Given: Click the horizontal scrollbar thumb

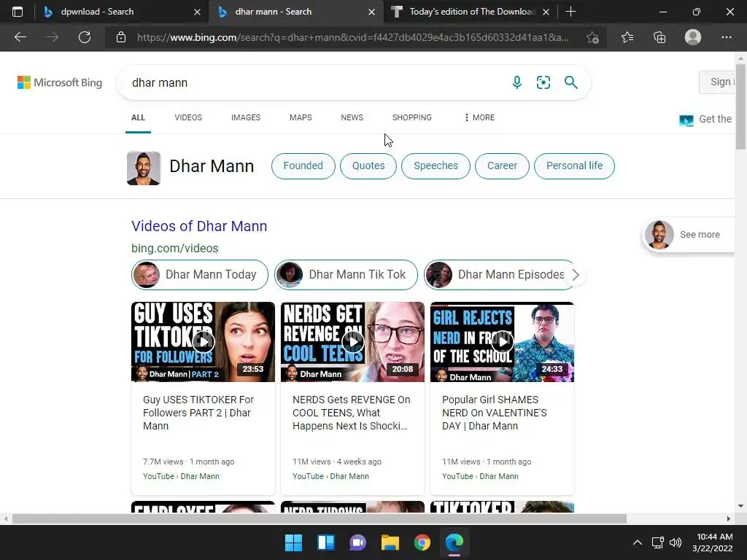Looking at the screenshot, I should pos(320,518).
